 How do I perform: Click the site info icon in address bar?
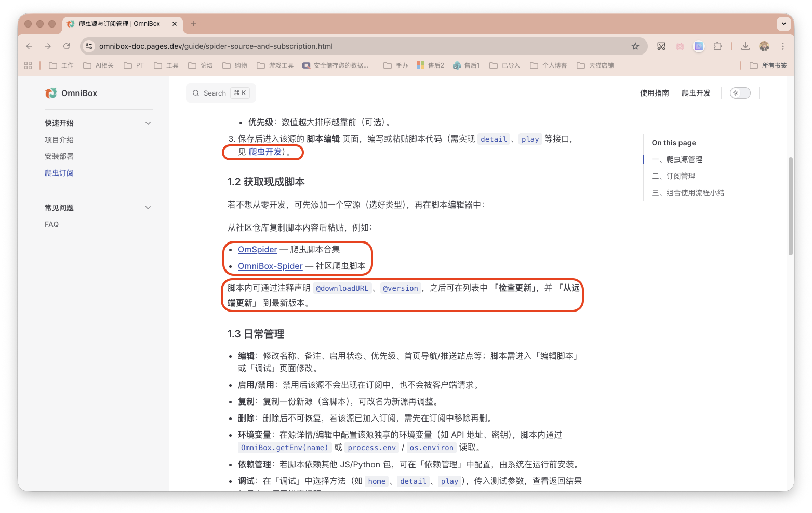(88, 46)
